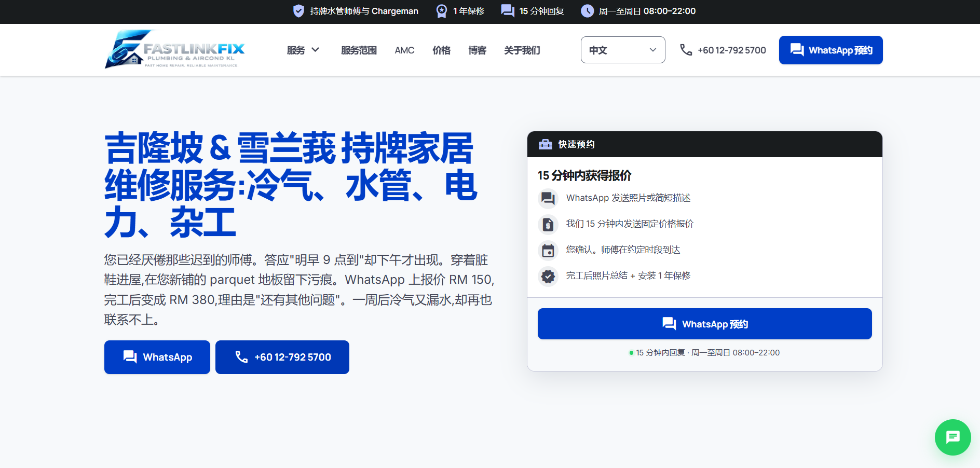
Task: Click the shield icon beside 持牌水管师傅与 Chargeman
Action: 298,11
